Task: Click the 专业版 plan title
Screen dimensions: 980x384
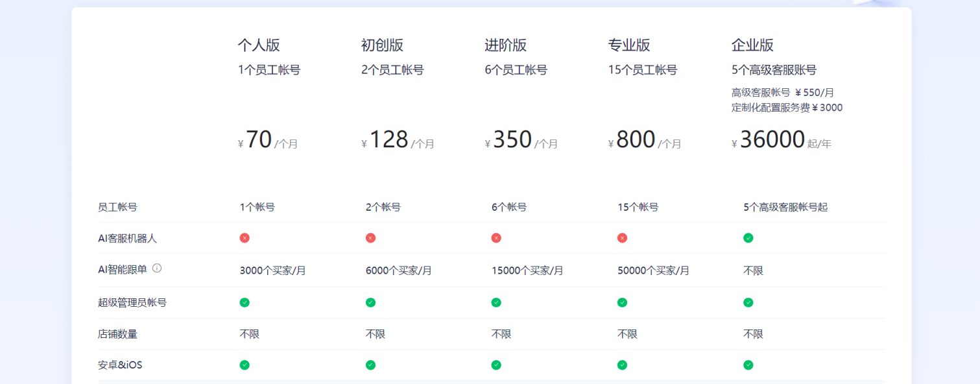Action: (629, 45)
